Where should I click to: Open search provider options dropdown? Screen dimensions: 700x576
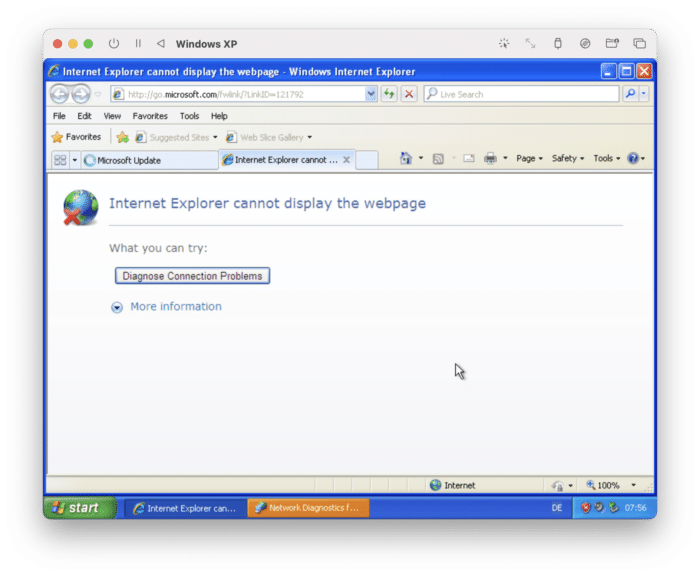point(643,94)
